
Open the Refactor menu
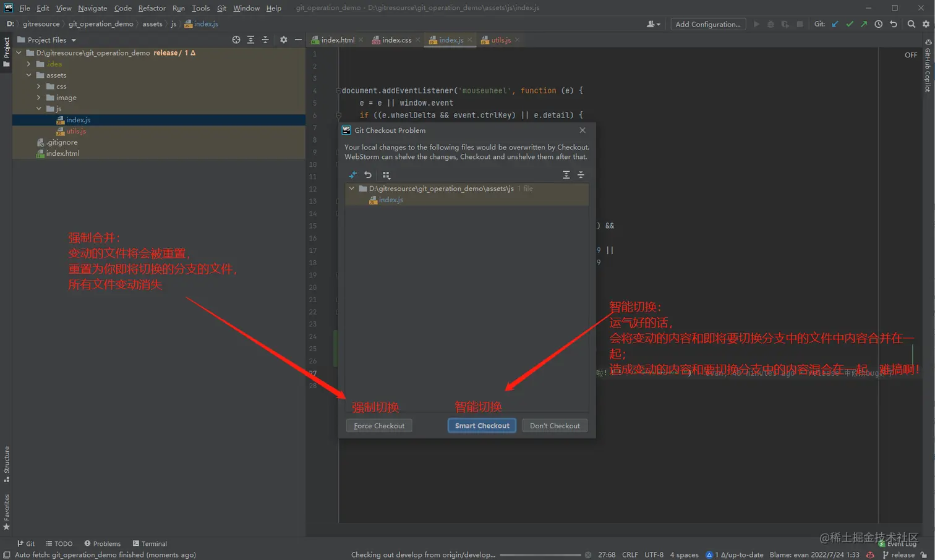click(x=152, y=8)
